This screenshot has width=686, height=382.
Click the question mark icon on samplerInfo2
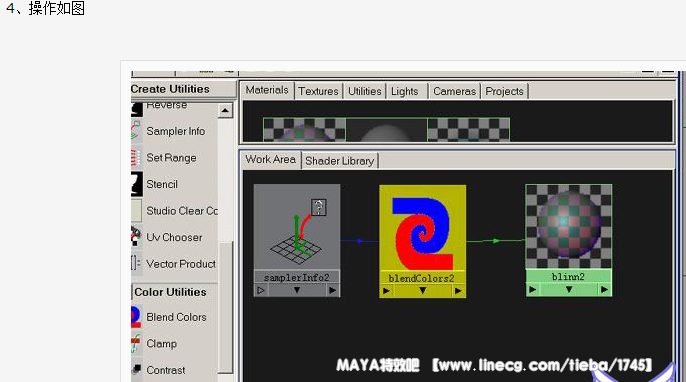click(x=319, y=207)
